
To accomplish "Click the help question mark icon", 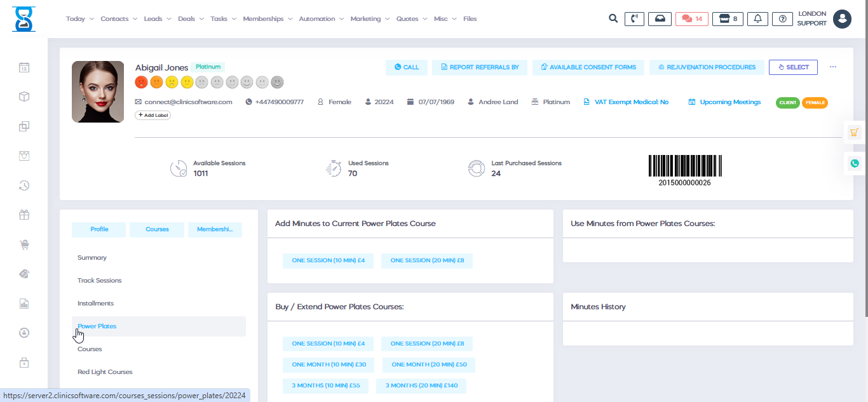I will pyautogui.click(x=782, y=19).
